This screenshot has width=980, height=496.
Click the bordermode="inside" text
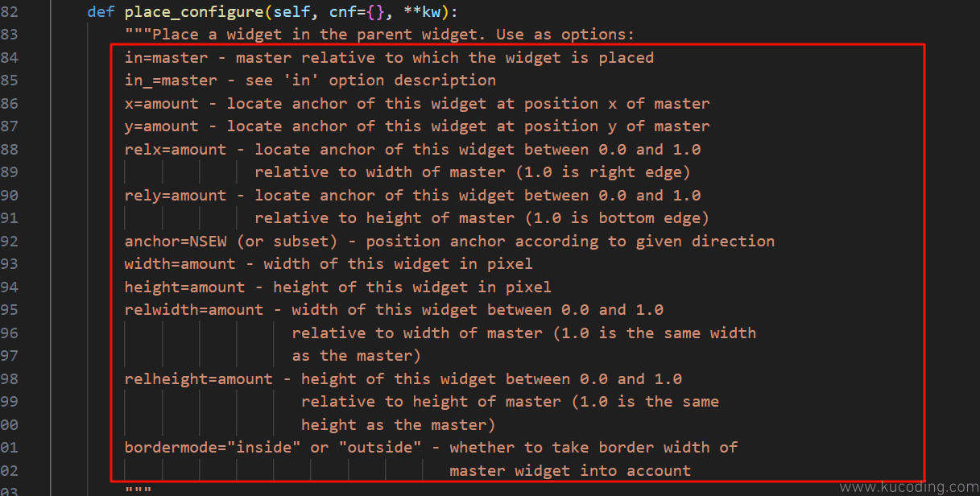213,448
